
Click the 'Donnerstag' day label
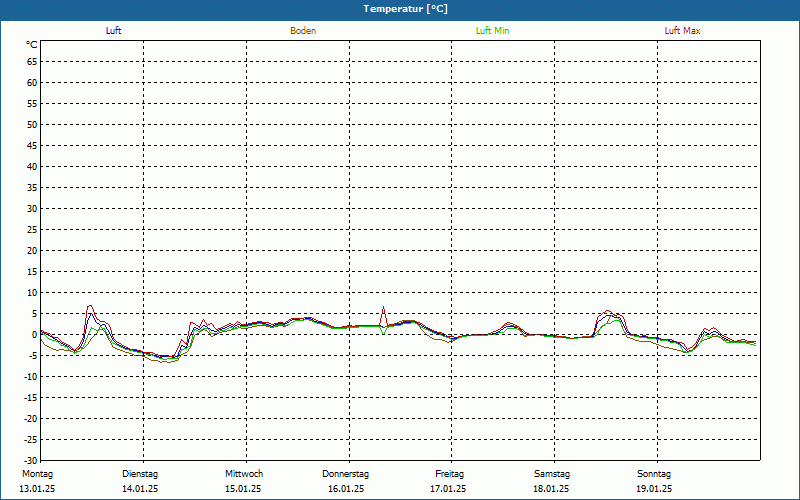345,474
